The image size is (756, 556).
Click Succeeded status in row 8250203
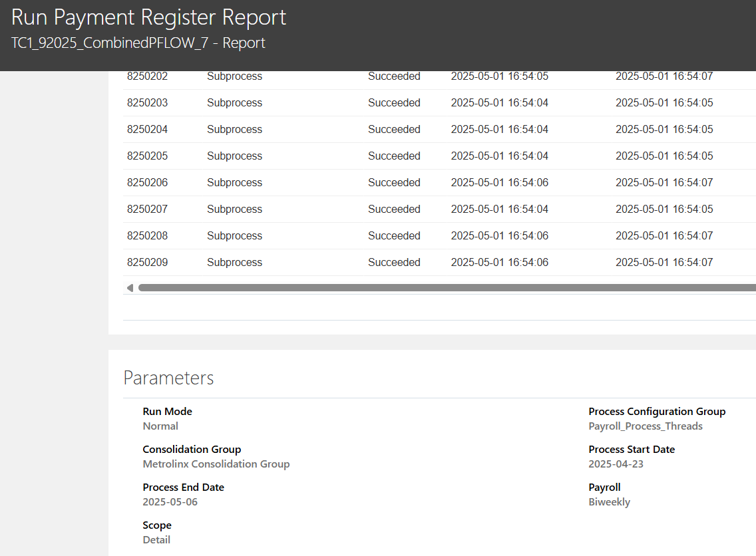[395, 102]
